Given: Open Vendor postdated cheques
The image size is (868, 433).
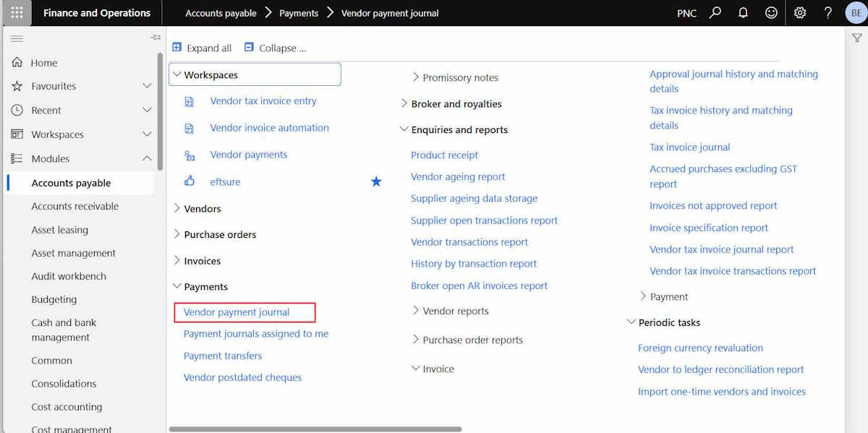Looking at the screenshot, I should 242,377.
